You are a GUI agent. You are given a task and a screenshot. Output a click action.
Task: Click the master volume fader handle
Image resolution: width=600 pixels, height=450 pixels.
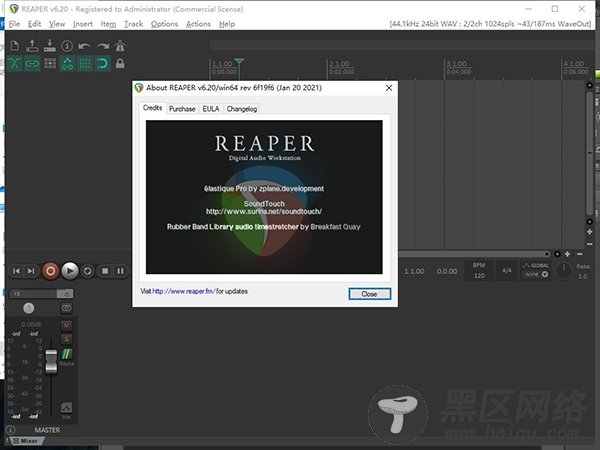pos(51,362)
